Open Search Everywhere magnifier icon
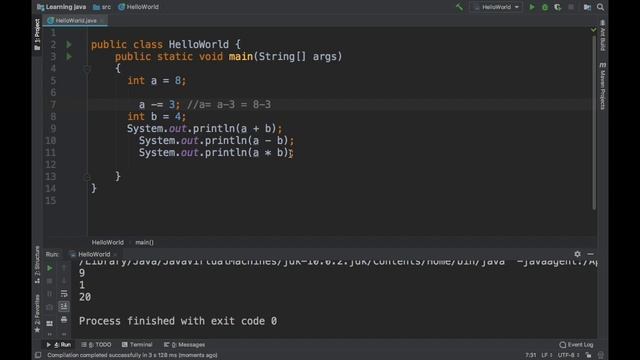Image resolution: width=640 pixels, height=360 pixels. tap(600, 7)
